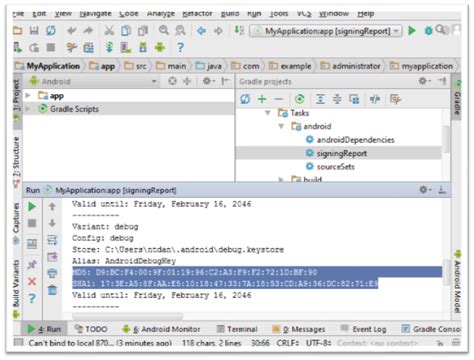Click the Undo arrow icon

tap(72, 31)
